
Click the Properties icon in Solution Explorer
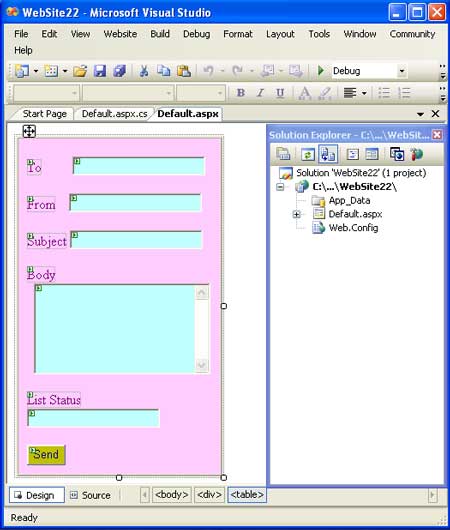click(283, 154)
